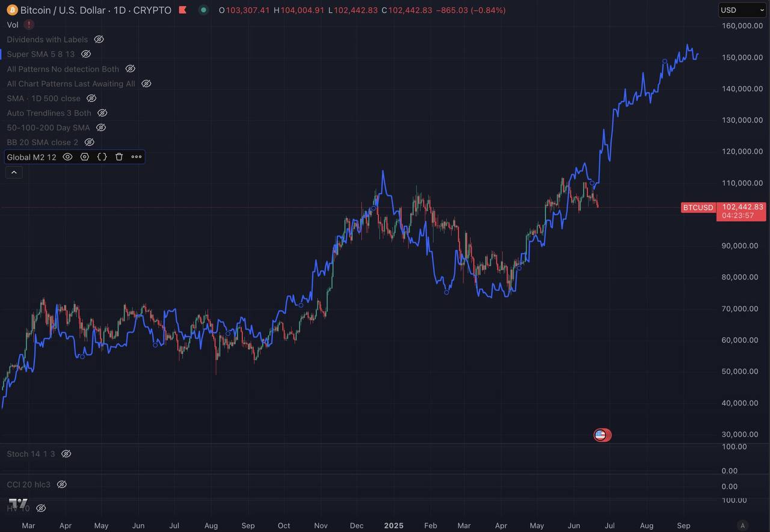Open the USD currency dropdown
The width and height of the screenshot is (770, 532).
[742, 10]
